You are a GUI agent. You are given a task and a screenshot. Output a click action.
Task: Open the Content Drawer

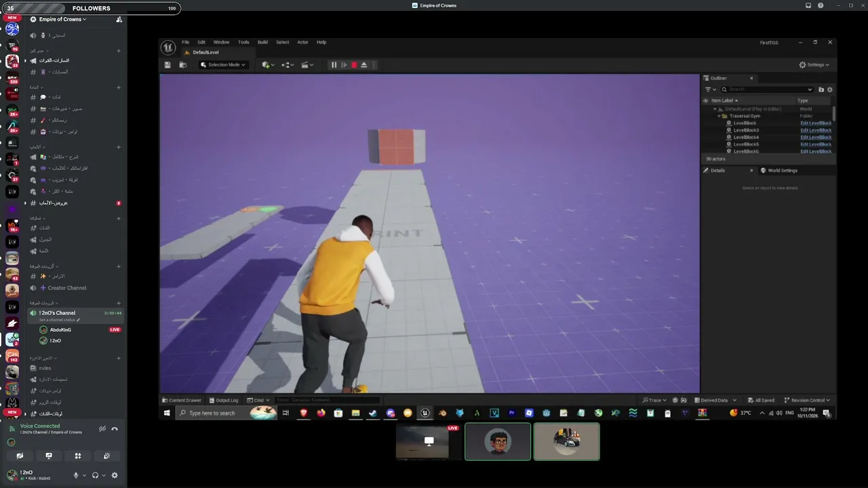[x=181, y=400]
